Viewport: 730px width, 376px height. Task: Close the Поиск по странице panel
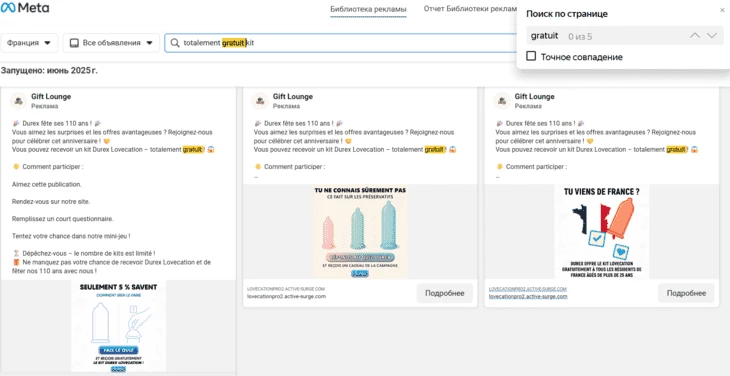tap(722, 10)
